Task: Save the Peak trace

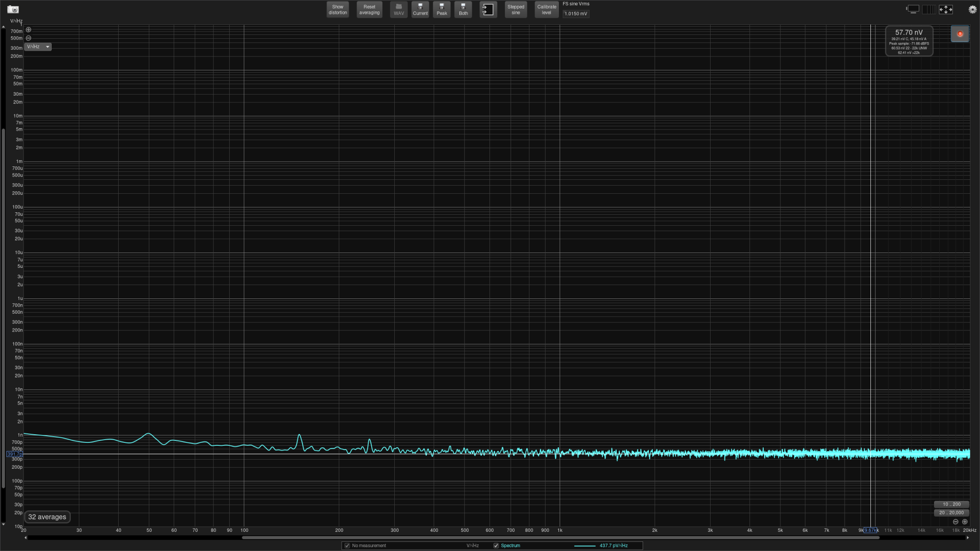Action: (x=442, y=10)
